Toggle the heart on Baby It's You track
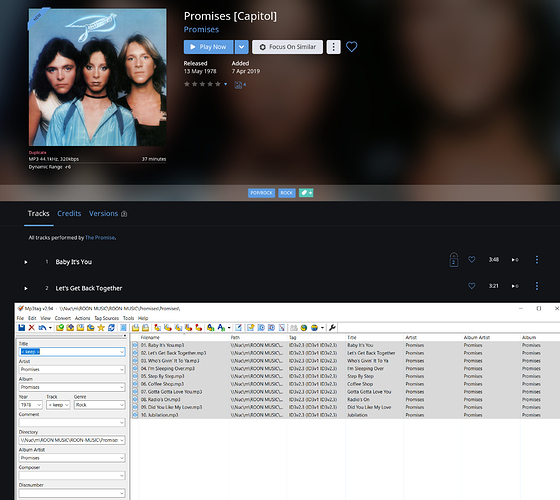Viewport: 560px width, 500px height. (x=471, y=260)
